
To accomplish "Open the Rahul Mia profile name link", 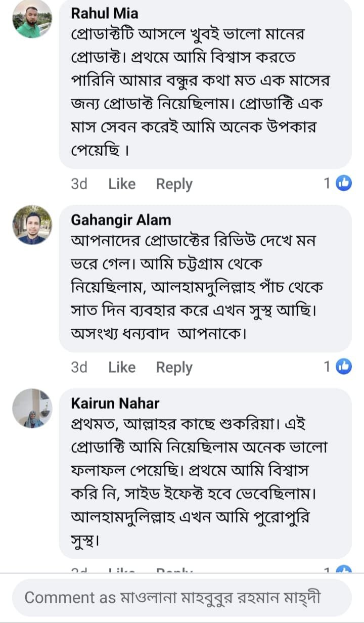I will (x=105, y=13).
